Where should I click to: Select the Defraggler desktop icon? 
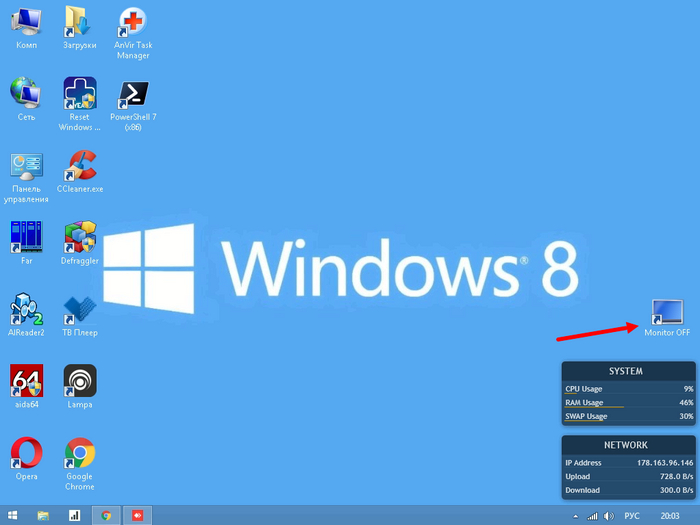80,238
